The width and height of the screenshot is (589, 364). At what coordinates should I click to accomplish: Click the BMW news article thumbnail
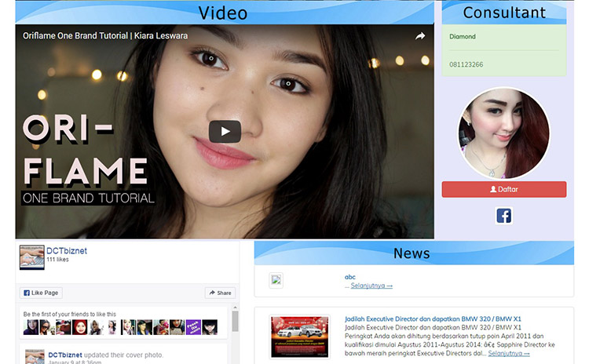(x=299, y=337)
